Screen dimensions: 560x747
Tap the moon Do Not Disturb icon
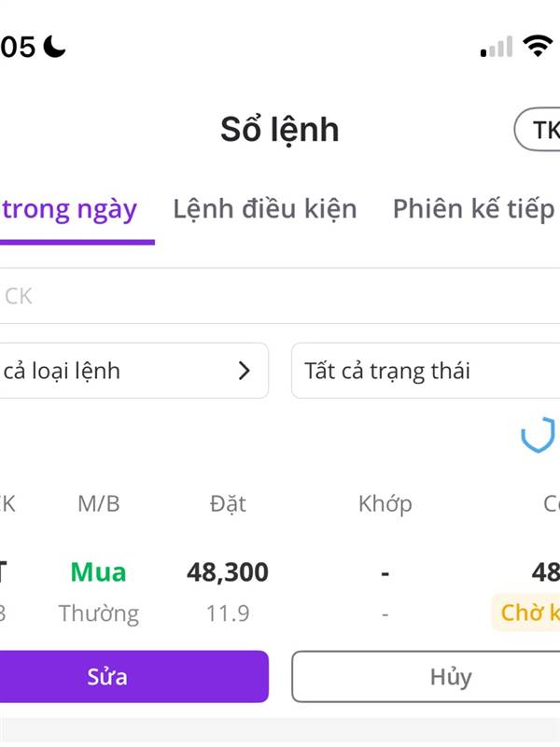(56, 47)
